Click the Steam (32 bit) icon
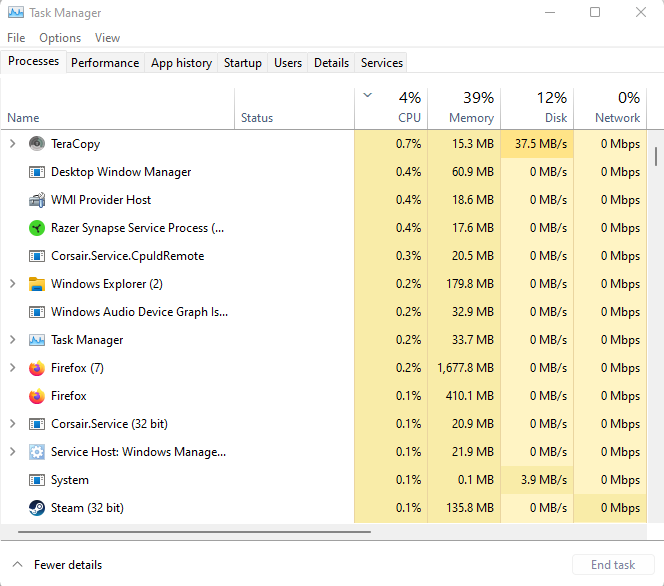The width and height of the screenshot is (664, 586). click(37, 508)
